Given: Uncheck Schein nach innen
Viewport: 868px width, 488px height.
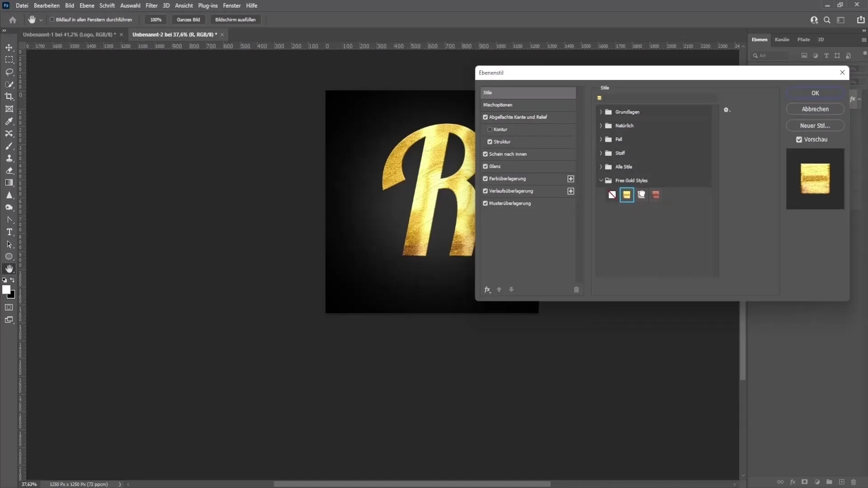Looking at the screenshot, I should pos(485,154).
